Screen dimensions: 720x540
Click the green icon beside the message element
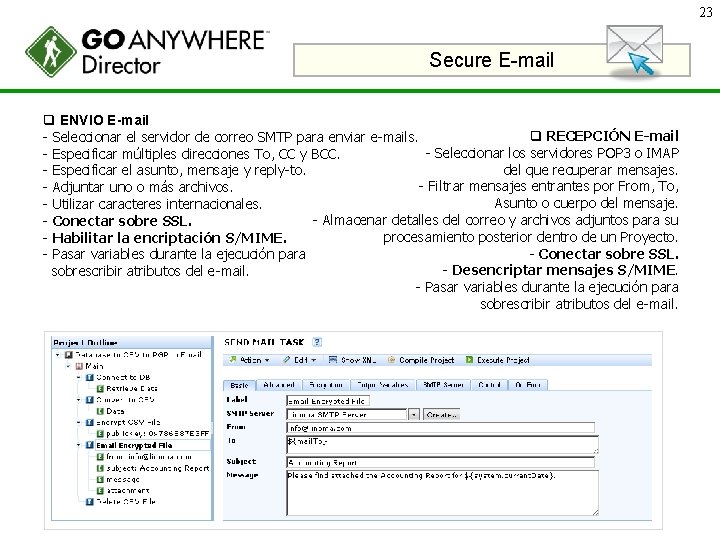[100, 479]
